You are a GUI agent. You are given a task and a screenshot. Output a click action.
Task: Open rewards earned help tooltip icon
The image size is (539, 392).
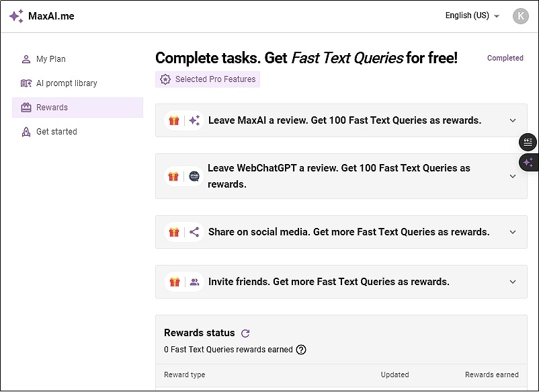pos(301,350)
